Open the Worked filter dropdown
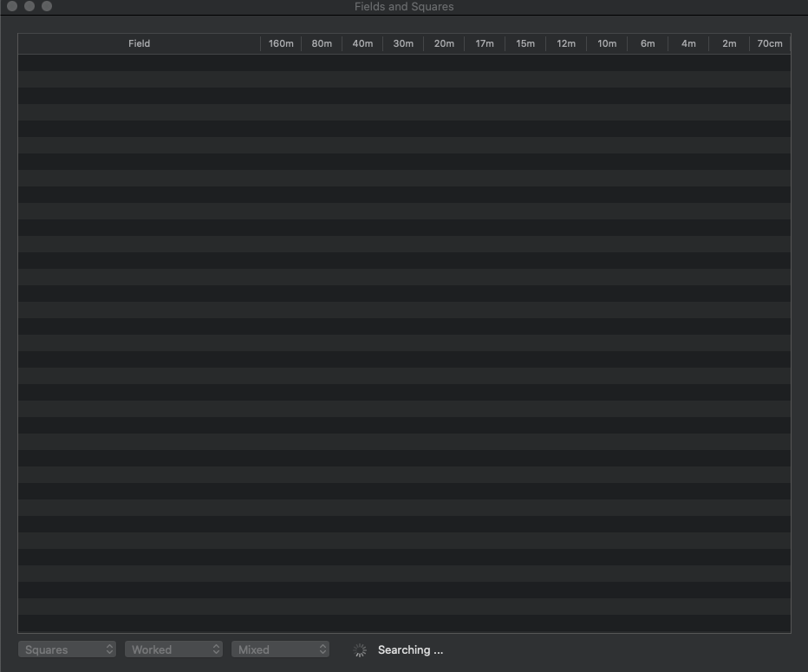This screenshot has width=808, height=672. (174, 649)
